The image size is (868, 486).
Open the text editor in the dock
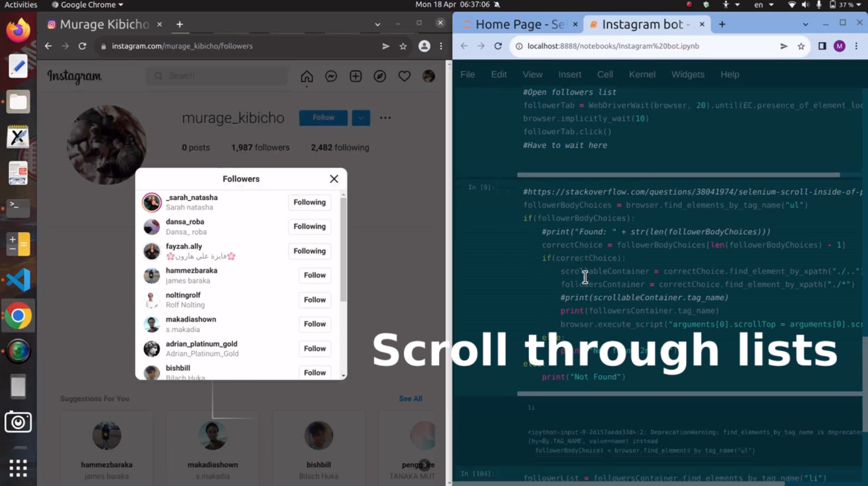coord(18,66)
